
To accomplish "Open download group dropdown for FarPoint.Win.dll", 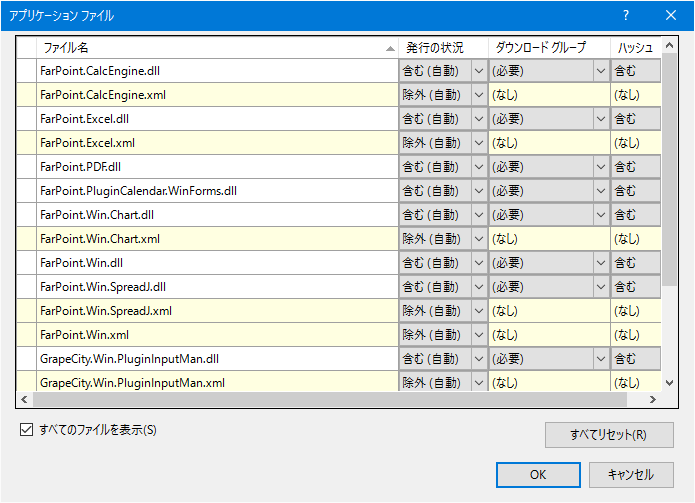I will point(601,263).
